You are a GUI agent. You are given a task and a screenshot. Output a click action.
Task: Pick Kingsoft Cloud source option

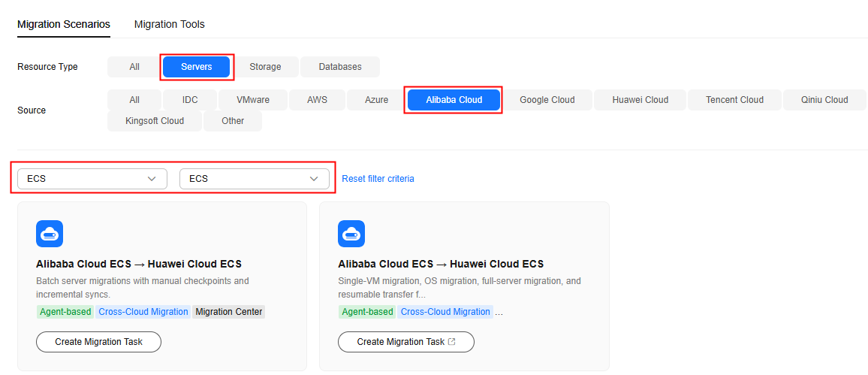click(155, 121)
